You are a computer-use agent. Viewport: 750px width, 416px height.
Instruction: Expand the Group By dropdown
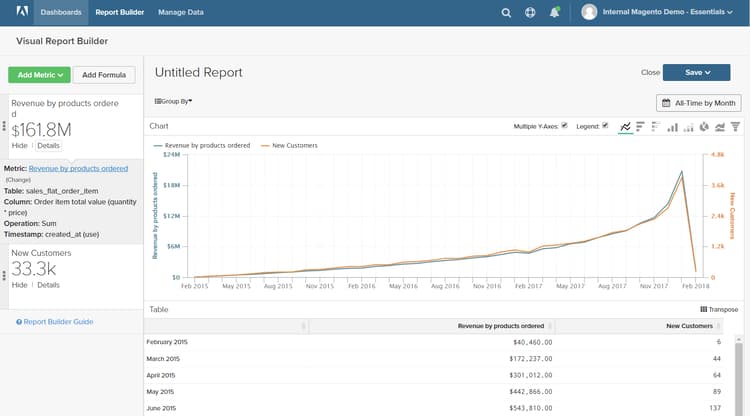pyautogui.click(x=173, y=101)
